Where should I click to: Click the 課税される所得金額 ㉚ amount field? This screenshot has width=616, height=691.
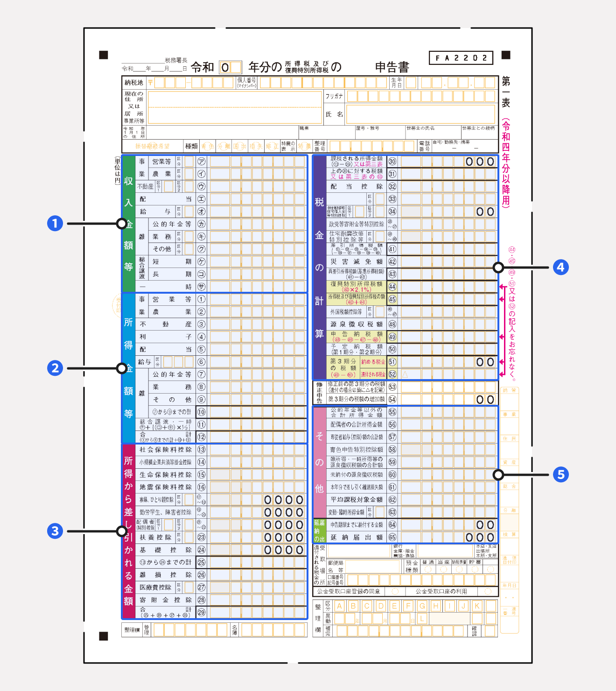[x=449, y=162]
